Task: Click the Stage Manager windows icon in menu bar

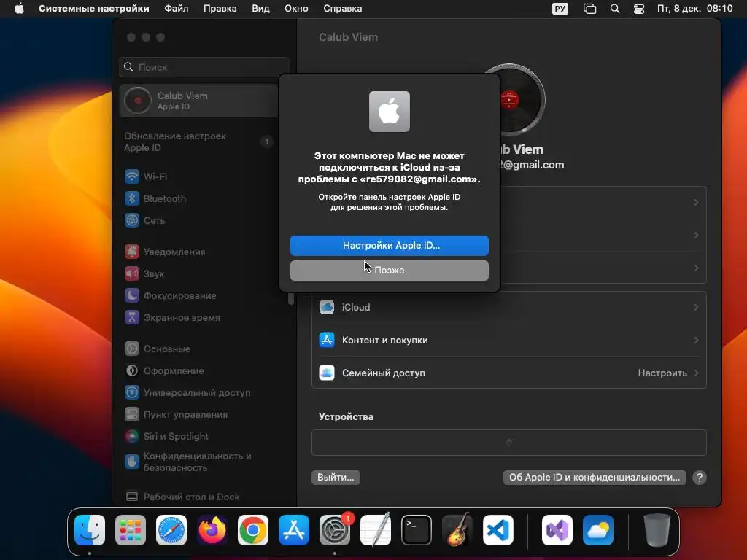Action: [x=589, y=9]
